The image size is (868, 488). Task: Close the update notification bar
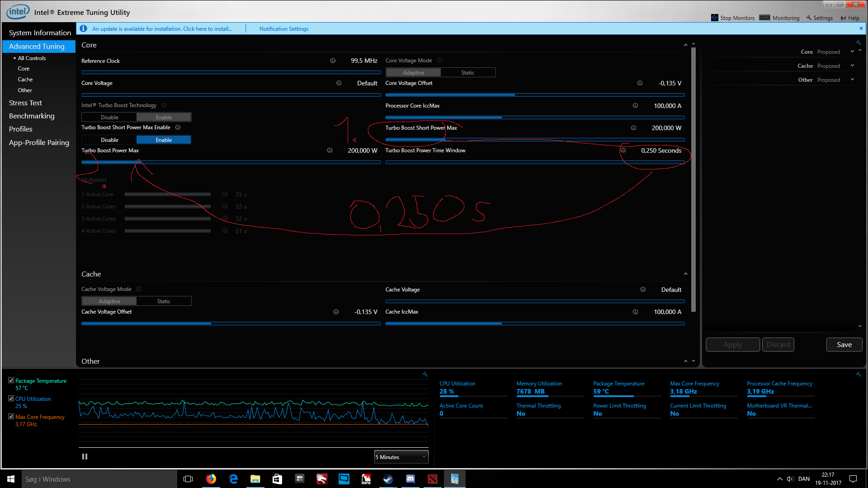coord(861,28)
